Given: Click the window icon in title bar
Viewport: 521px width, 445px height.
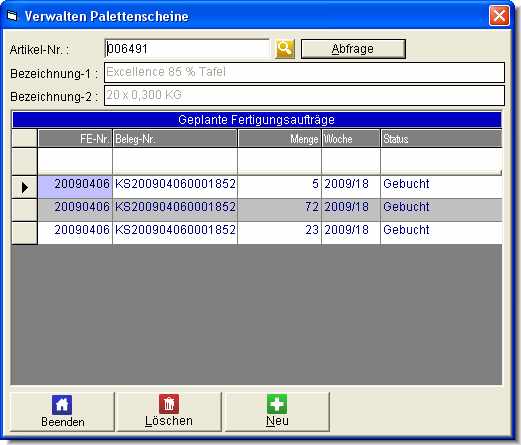Looking at the screenshot, I should 12,16.
